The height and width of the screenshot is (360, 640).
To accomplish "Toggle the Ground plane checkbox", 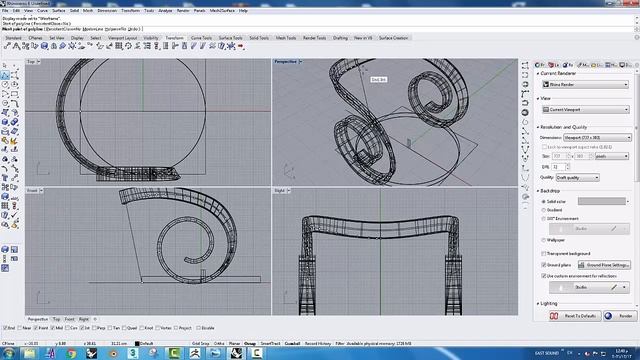I will tap(544, 265).
